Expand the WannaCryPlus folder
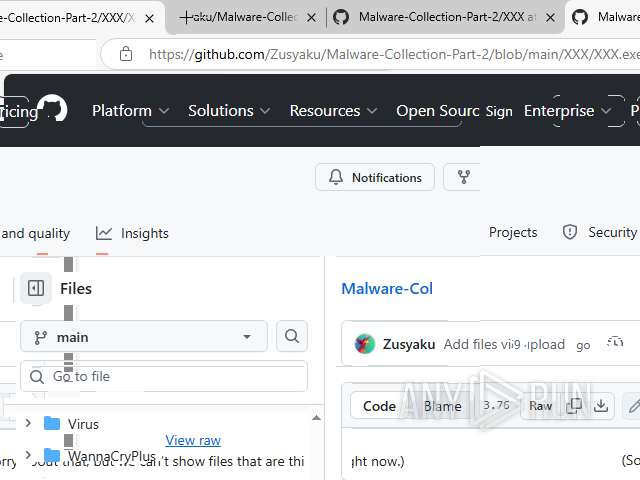 pos(28,454)
